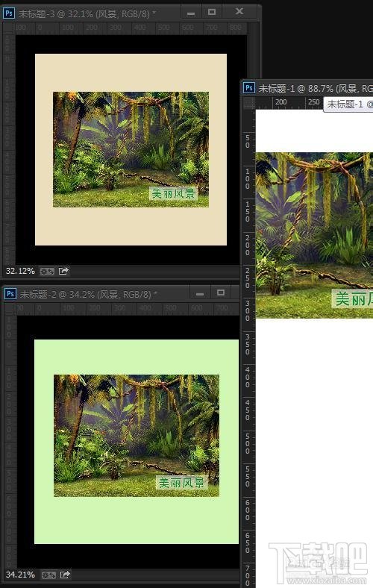Viewport: 373px width, 588px height.
Task: Click the Ps icon of 未标题-2 window
Action: [x=10, y=293]
